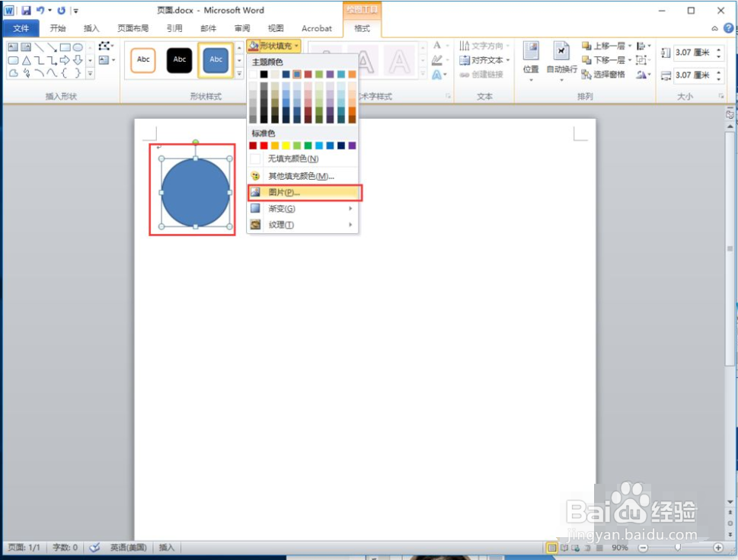Open the Edit Shape points menu
Screen dimensions: 738x560
[106, 46]
